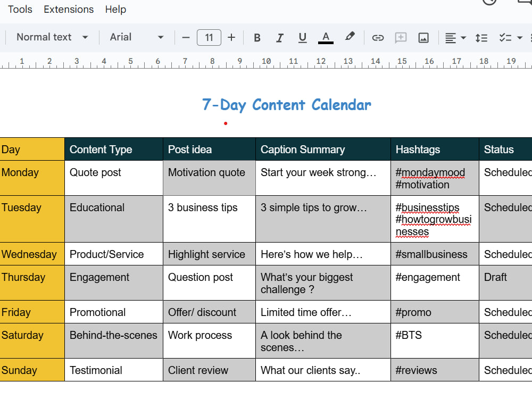Click the Content Type header cell
Viewport: 532px width, 399px height.
(114, 149)
